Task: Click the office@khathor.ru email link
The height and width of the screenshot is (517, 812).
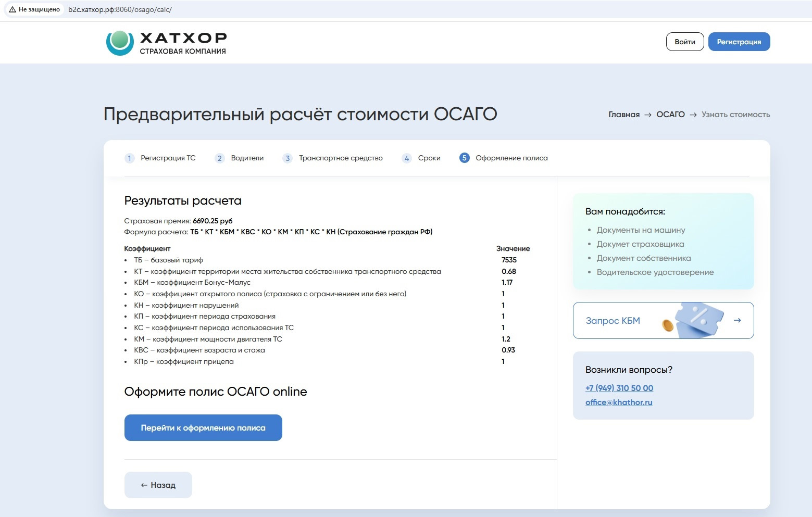Action: [619, 402]
